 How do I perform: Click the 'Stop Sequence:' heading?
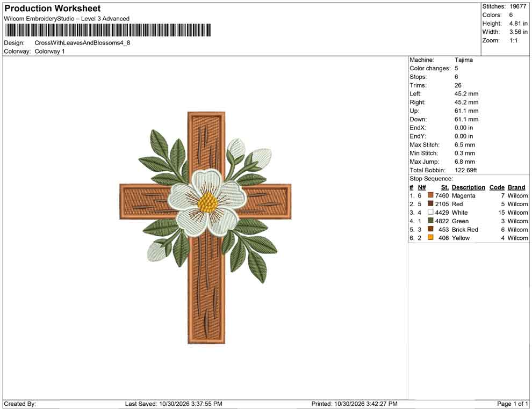tap(431, 179)
